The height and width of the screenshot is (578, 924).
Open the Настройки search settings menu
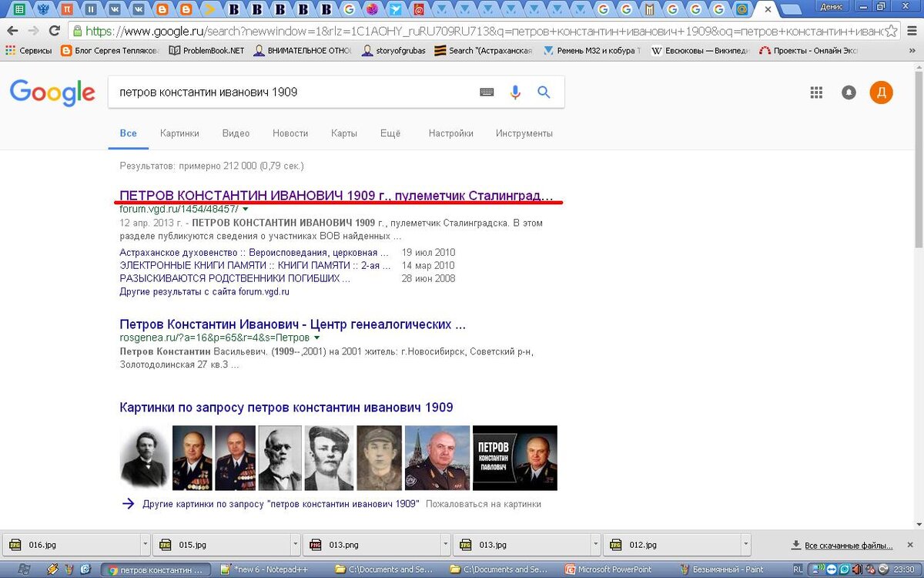coord(451,133)
